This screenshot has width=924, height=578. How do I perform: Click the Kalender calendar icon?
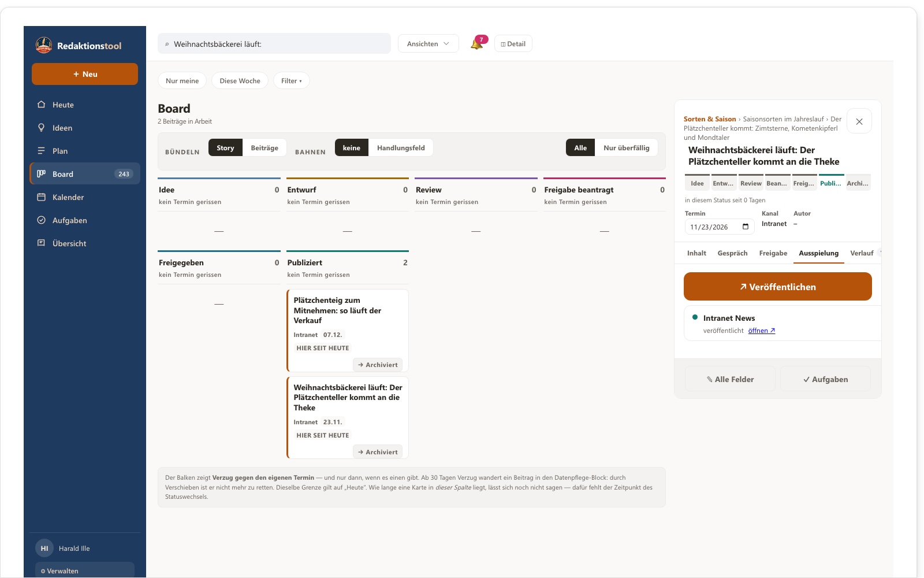(41, 197)
